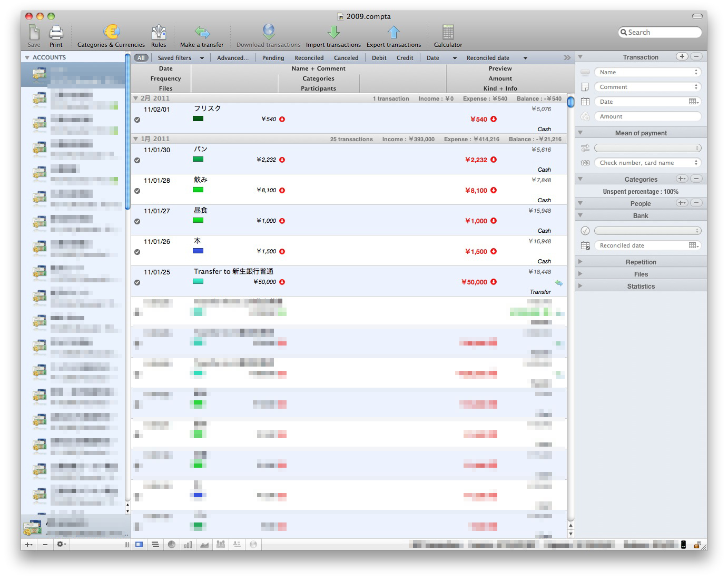Screen dimensions: 728x582
Task: Select the Pending filter tab
Action: point(273,58)
